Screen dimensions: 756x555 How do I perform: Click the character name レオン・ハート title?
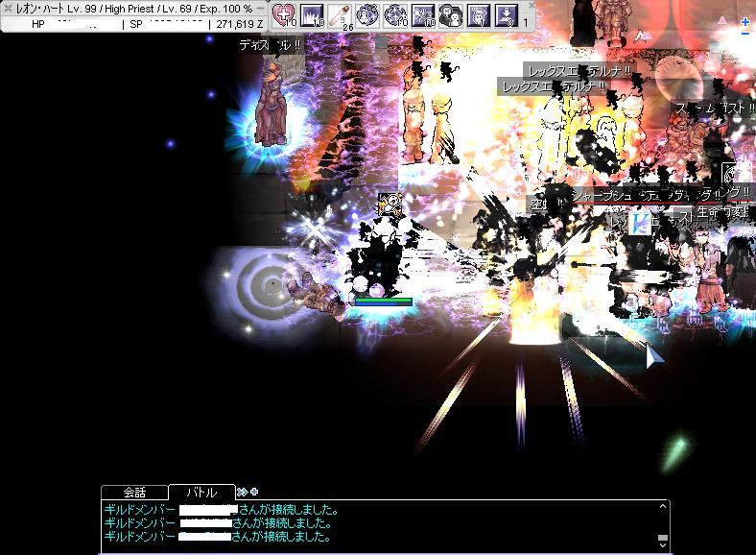click(x=40, y=9)
